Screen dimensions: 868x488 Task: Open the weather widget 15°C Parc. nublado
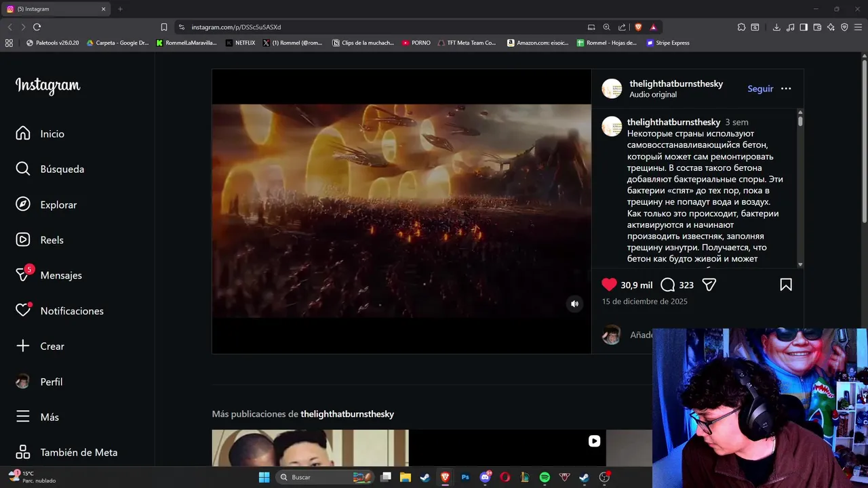pos(33,477)
